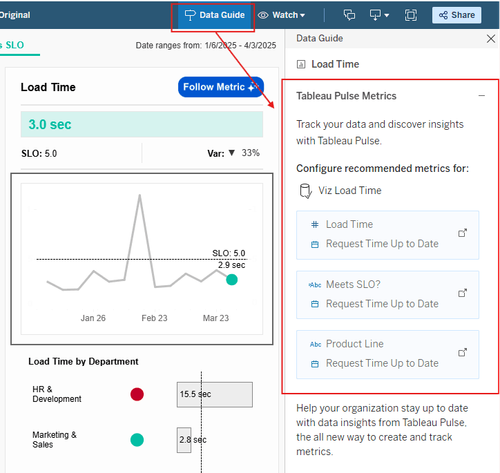Click the green Marketing & Sales status dot
Screen dimensions: 500x473
(137, 440)
